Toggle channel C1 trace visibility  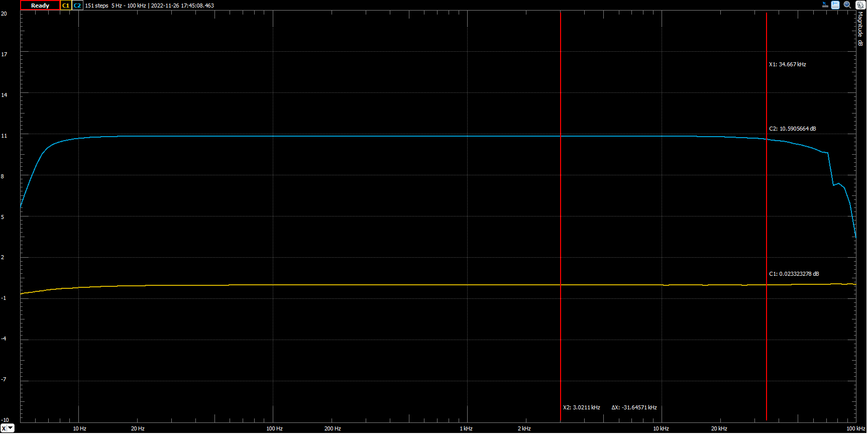pos(66,6)
